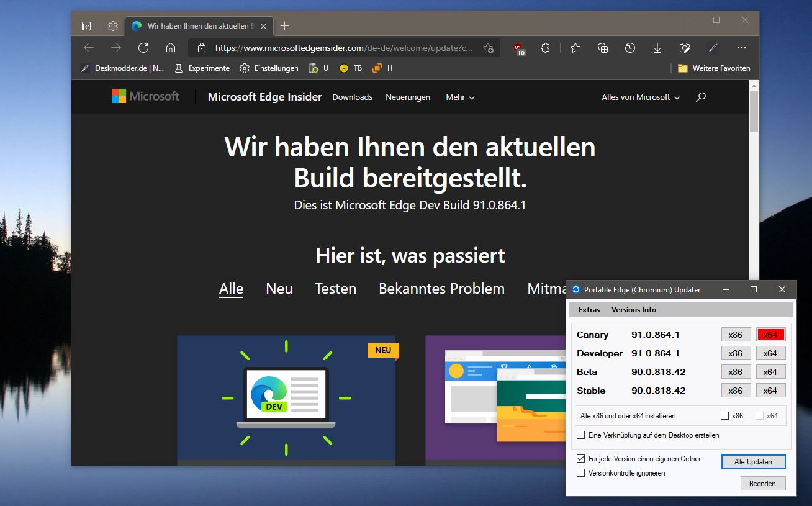This screenshot has height=506, width=812.
Task: Open the Favorites list icon
Action: pos(575,48)
